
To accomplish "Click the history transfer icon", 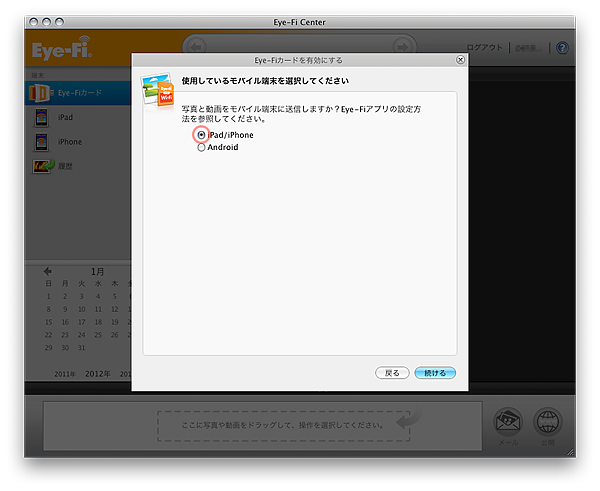I will pos(43,166).
